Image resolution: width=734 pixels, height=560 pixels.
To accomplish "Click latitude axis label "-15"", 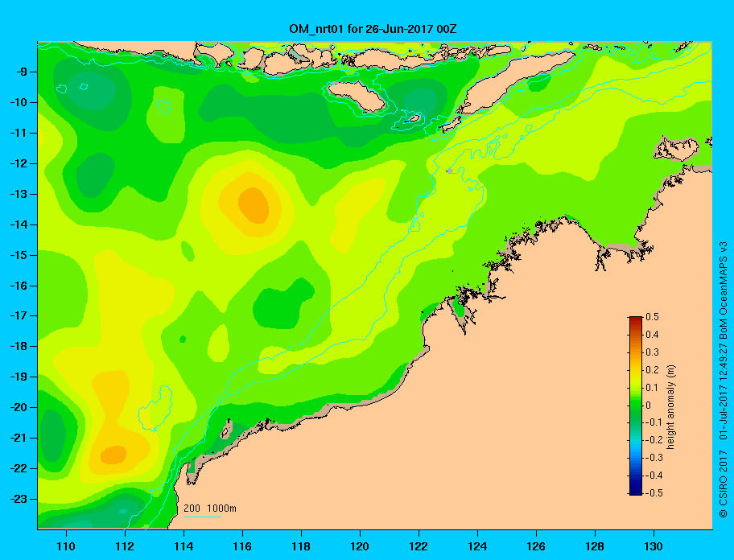I will (21, 255).
